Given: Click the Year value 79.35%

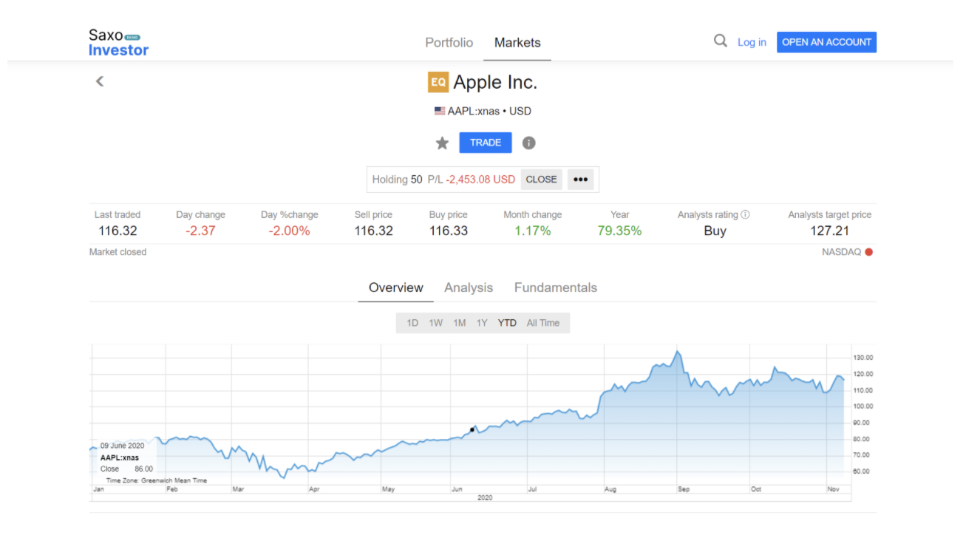Looking at the screenshot, I should [x=619, y=231].
